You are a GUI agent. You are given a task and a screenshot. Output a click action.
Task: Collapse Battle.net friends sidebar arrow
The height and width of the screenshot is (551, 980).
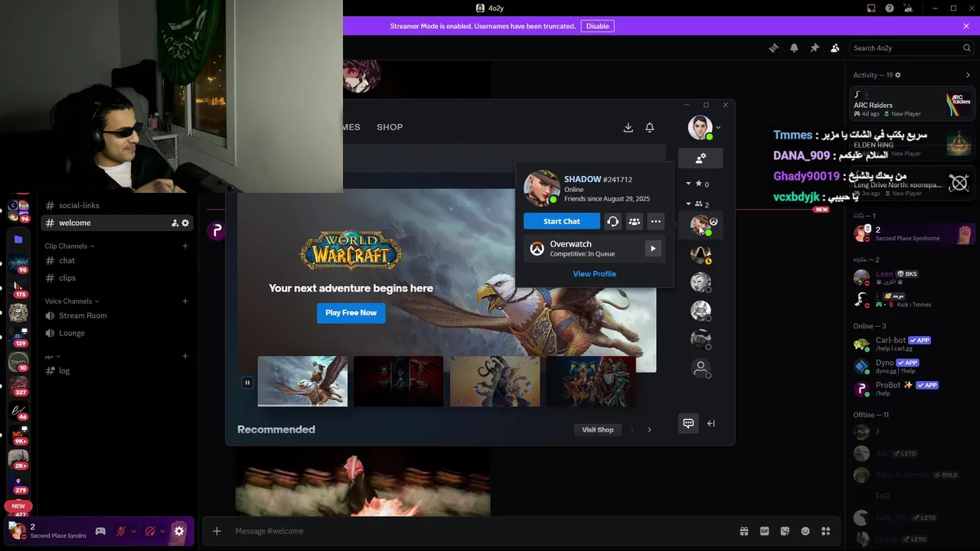pos(711,423)
